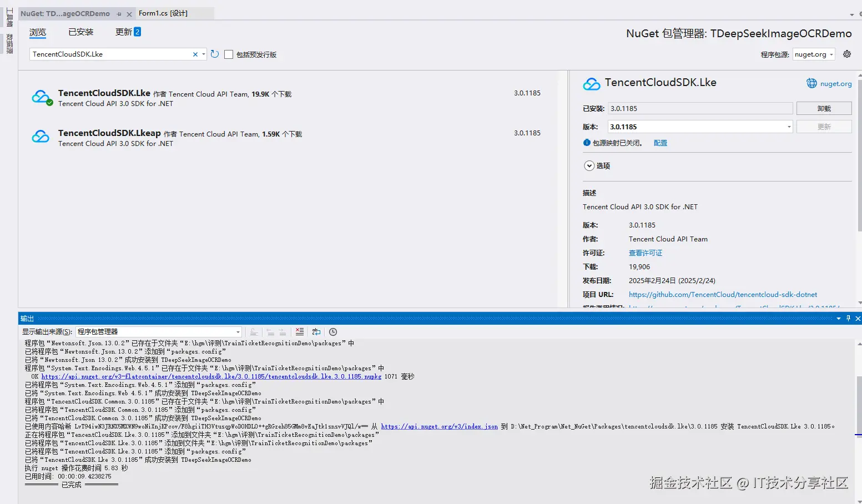Open the Configure source mapping link
The height and width of the screenshot is (504, 862).
(661, 143)
